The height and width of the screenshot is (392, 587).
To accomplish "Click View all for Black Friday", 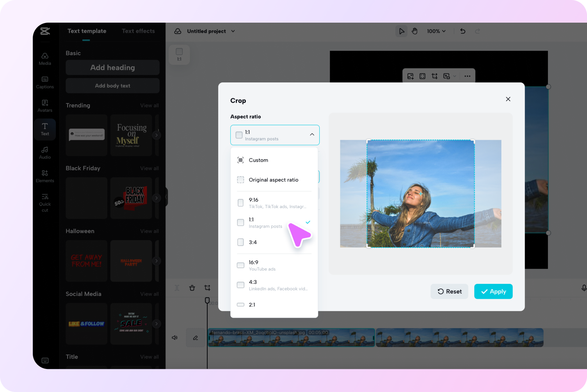I will click(149, 168).
